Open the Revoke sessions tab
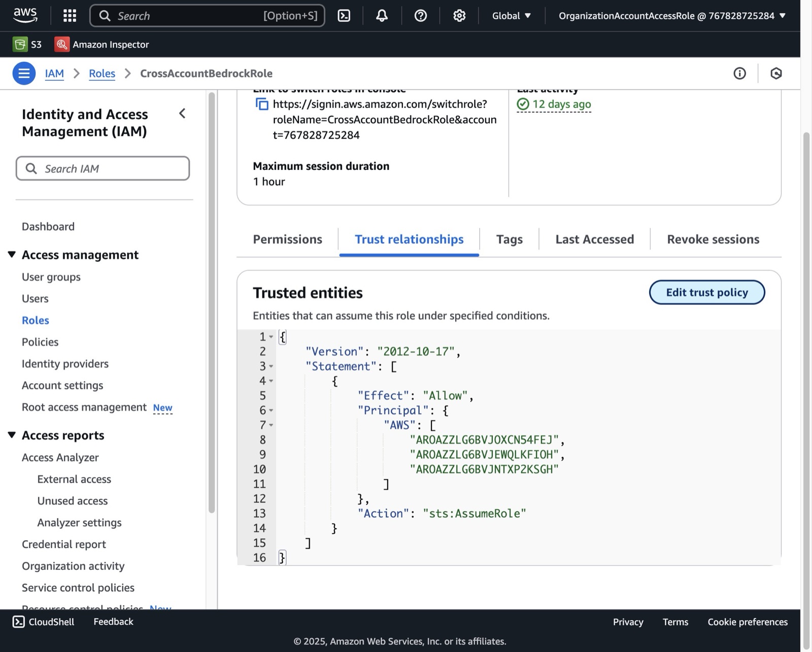 (713, 239)
